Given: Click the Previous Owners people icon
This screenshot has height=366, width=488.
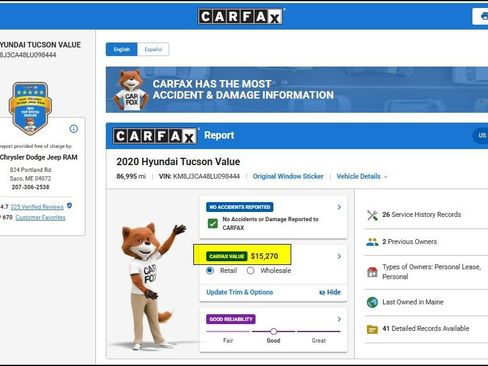Looking at the screenshot, I should click(x=372, y=242).
